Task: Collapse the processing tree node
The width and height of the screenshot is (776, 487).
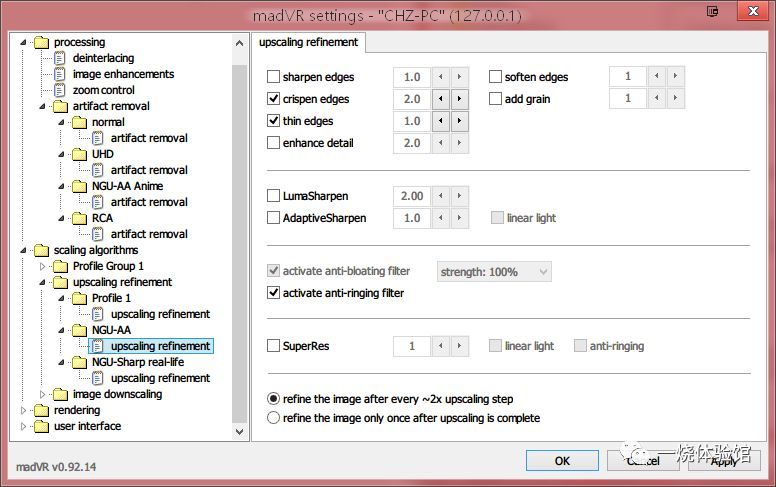Action: (23, 43)
